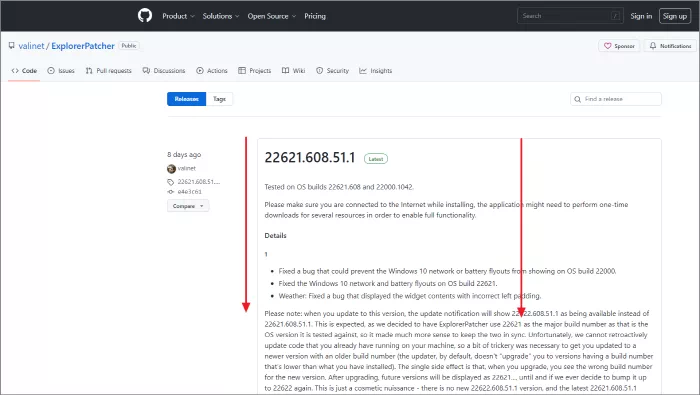Click the Latest badge
The height and width of the screenshot is (395, 700).
pyautogui.click(x=376, y=159)
